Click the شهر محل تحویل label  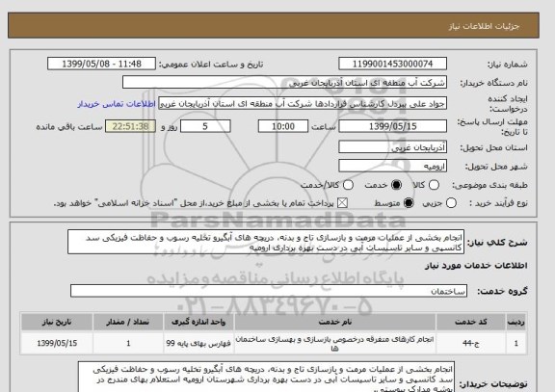[496, 167]
